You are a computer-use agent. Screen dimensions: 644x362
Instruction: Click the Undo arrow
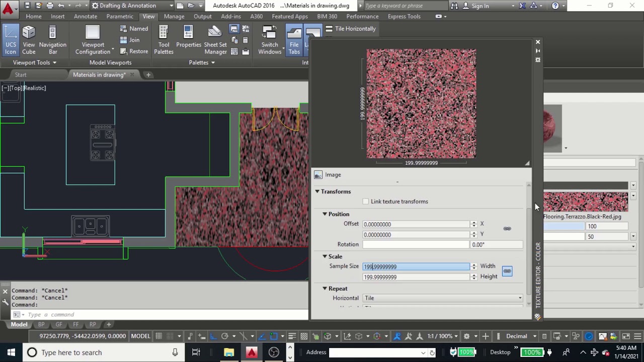point(61,6)
